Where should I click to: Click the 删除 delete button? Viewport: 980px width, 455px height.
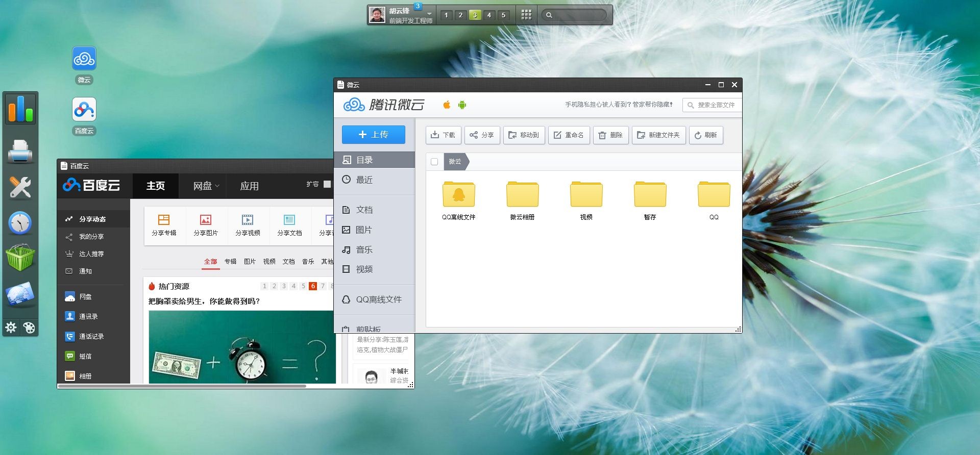(611, 135)
